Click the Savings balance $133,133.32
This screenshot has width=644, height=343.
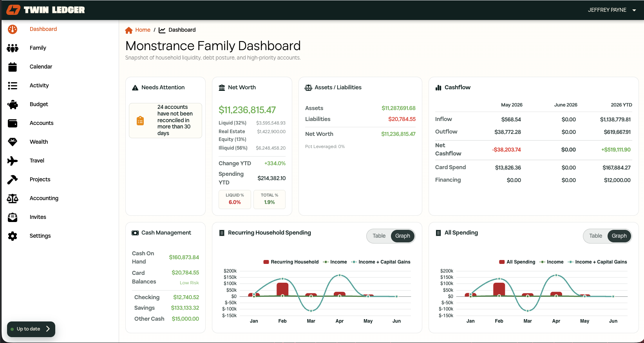(x=185, y=308)
